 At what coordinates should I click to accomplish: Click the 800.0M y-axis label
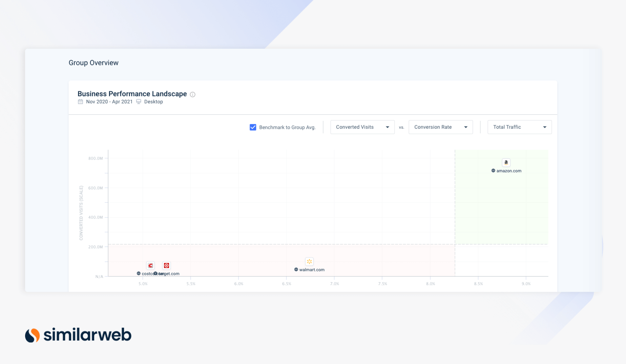[x=96, y=158]
